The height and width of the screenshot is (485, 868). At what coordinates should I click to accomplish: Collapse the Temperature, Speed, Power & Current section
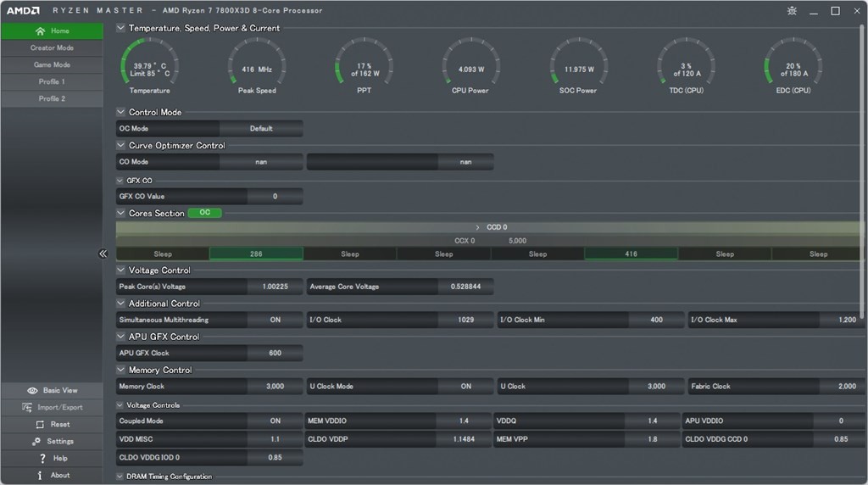(121, 28)
